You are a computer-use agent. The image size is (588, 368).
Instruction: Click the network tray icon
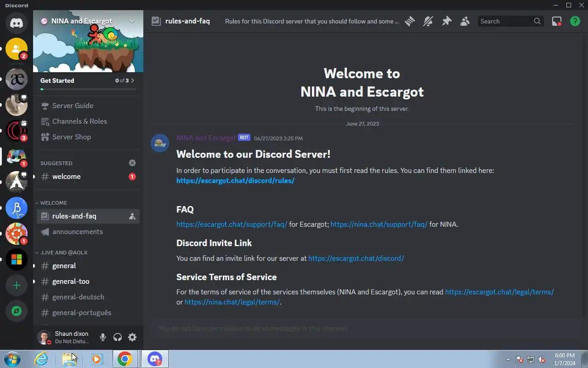pos(531,359)
